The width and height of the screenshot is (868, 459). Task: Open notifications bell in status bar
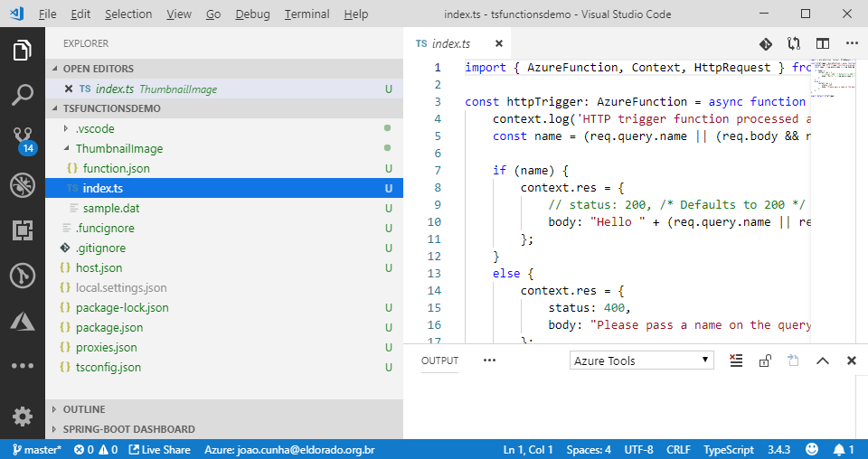point(844,449)
